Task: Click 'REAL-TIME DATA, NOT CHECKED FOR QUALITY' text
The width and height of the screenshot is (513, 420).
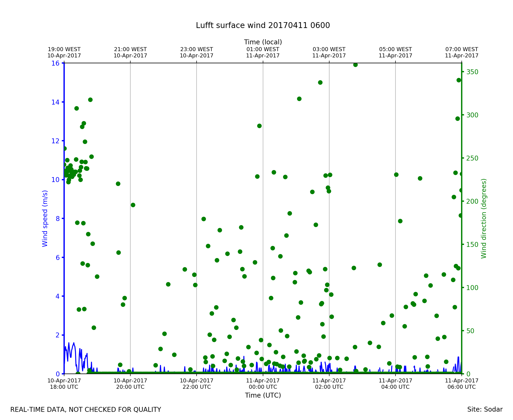Action: click(x=86, y=410)
